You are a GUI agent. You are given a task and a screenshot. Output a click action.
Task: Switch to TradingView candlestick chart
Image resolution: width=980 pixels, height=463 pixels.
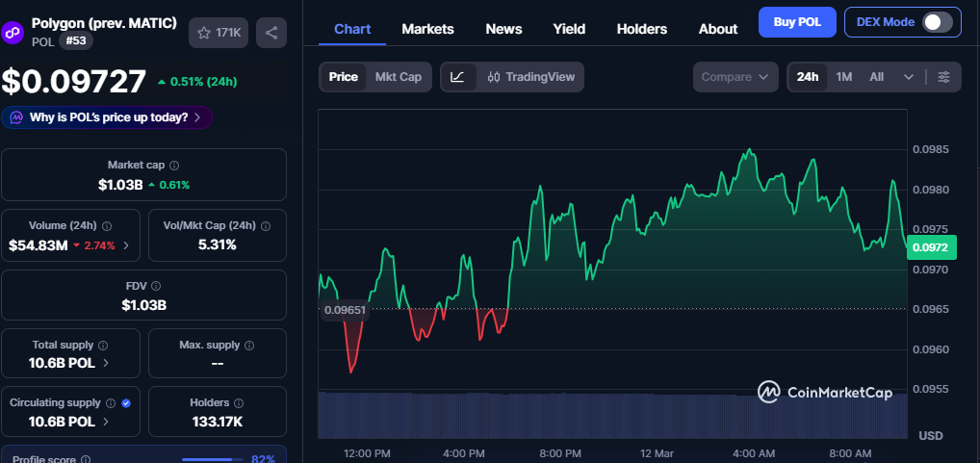coord(530,77)
